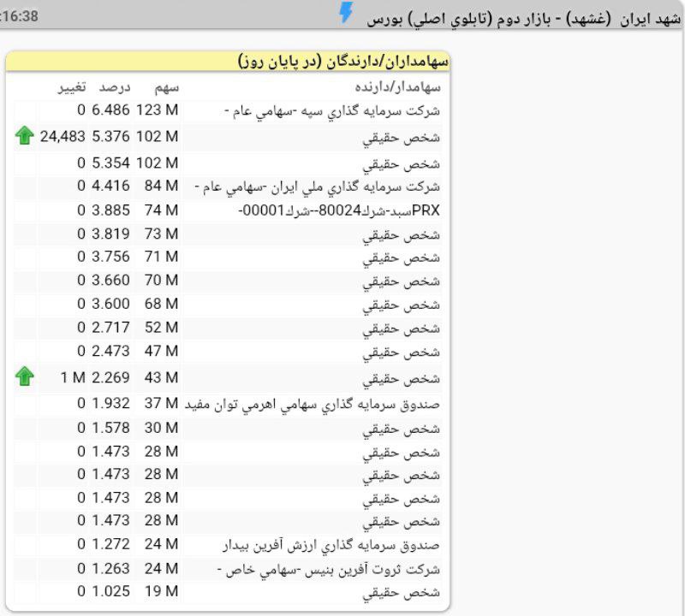Click the 16:38 time display

(x=20, y=16)
